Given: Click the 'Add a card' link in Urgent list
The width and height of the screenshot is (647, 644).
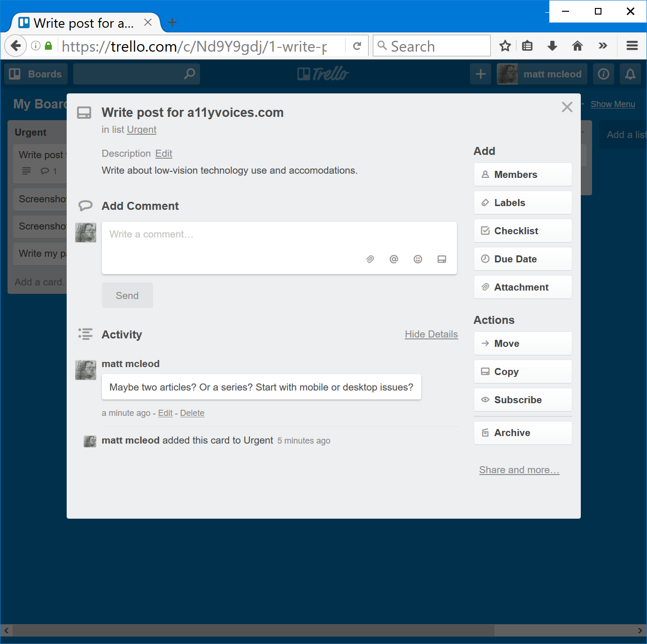Looking at the screenshot, I should 40,282.
